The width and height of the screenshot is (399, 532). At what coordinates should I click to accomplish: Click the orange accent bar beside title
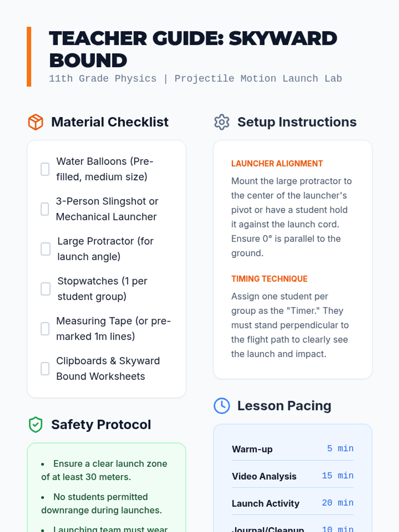point(29,57)
